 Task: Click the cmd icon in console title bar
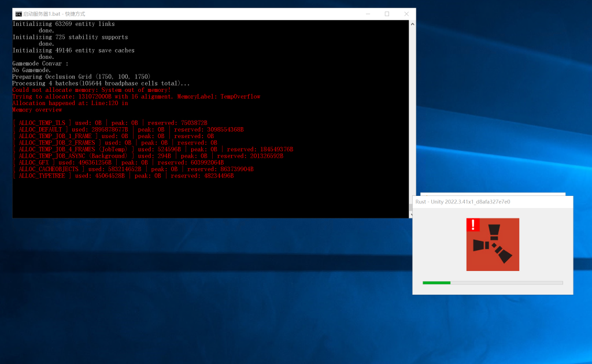point(18,14)
